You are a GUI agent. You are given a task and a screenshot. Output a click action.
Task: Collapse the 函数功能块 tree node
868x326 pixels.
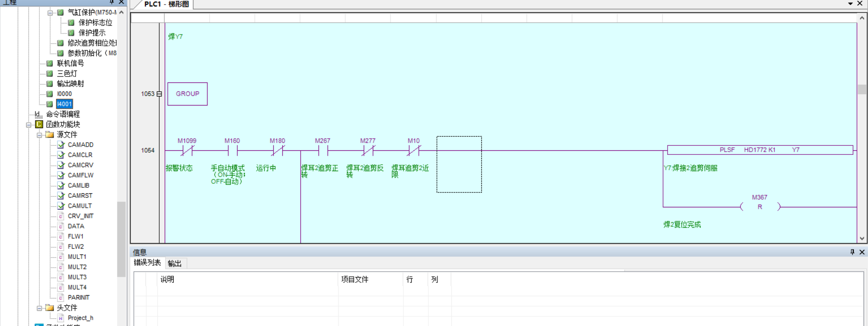click(28, 125)
